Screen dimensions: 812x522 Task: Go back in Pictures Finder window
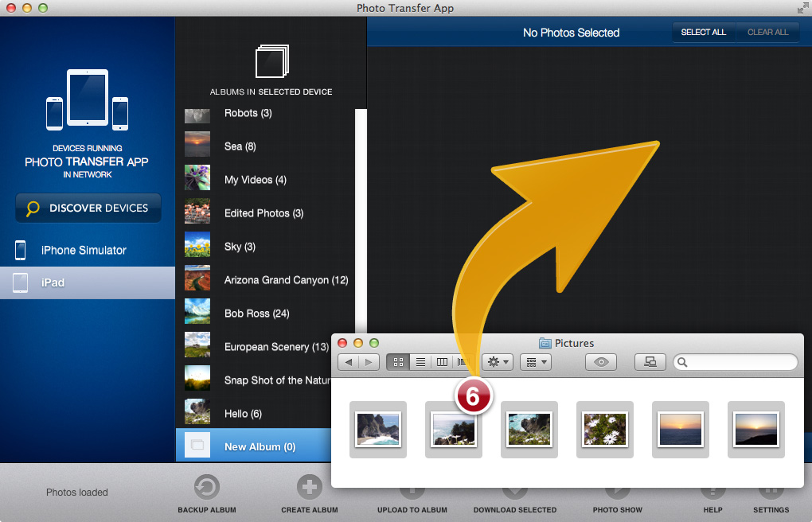coord(349,362)
